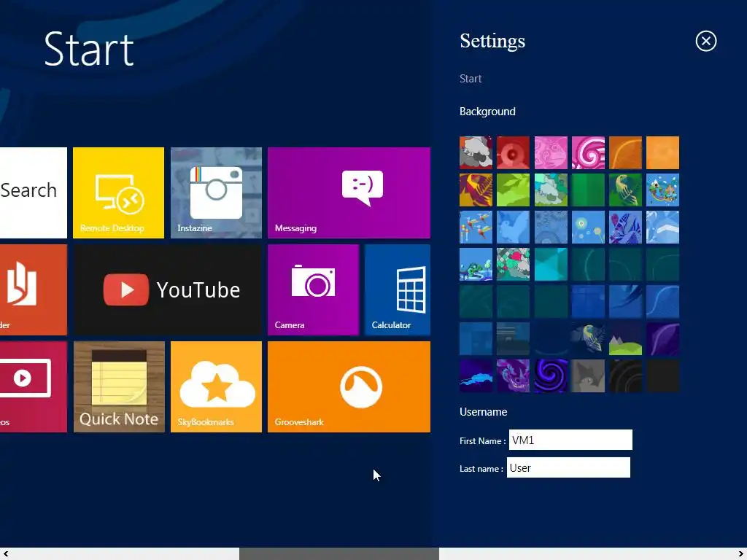Pick the hummingbirds on blue background
The width and height of the screenshot is (747, 560).
(x=476, y=227)
